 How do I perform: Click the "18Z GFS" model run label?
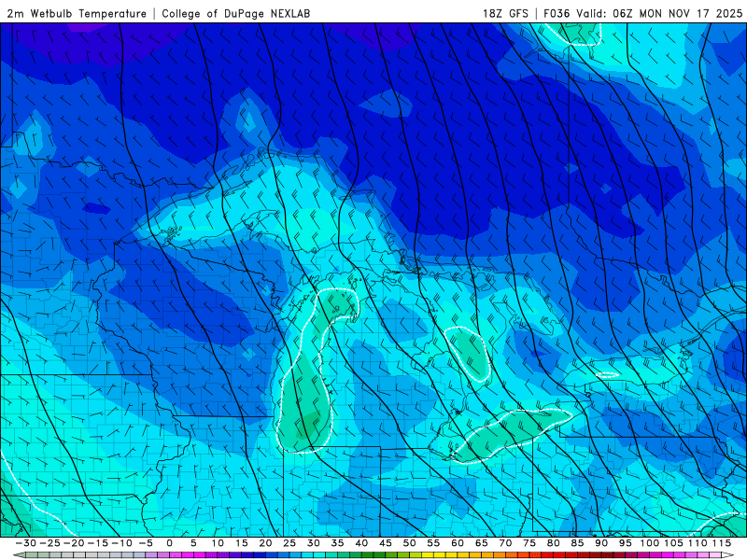pyautogui.click(x=505, y=14)
